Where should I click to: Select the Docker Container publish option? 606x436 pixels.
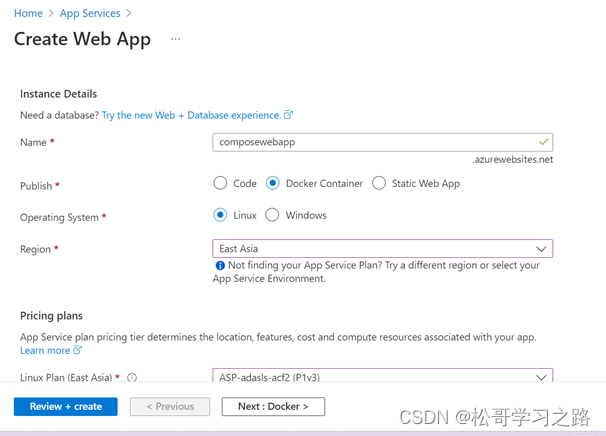click(x=272, y=183)
